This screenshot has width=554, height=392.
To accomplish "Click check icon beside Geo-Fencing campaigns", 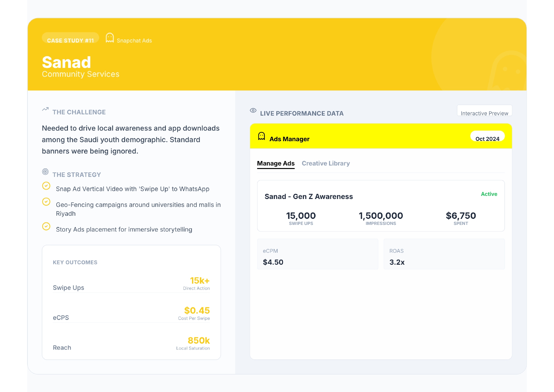I will 46,202.
